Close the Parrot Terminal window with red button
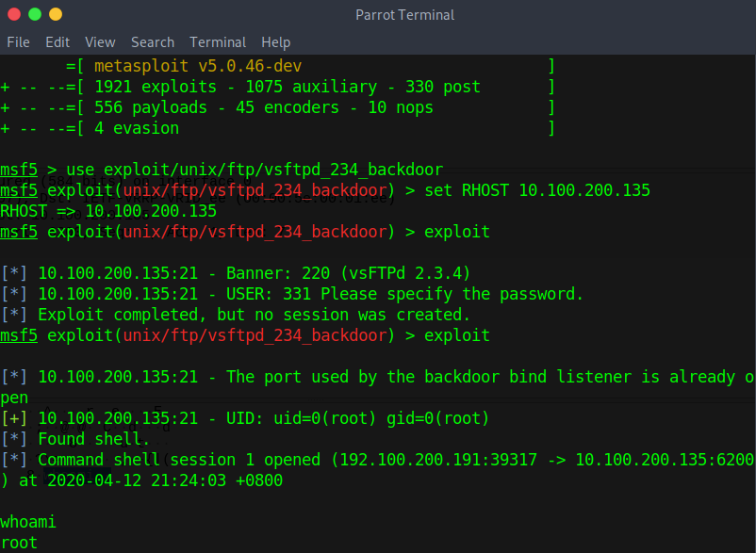The width and height of the screenshot is (756, 553). 14,14
